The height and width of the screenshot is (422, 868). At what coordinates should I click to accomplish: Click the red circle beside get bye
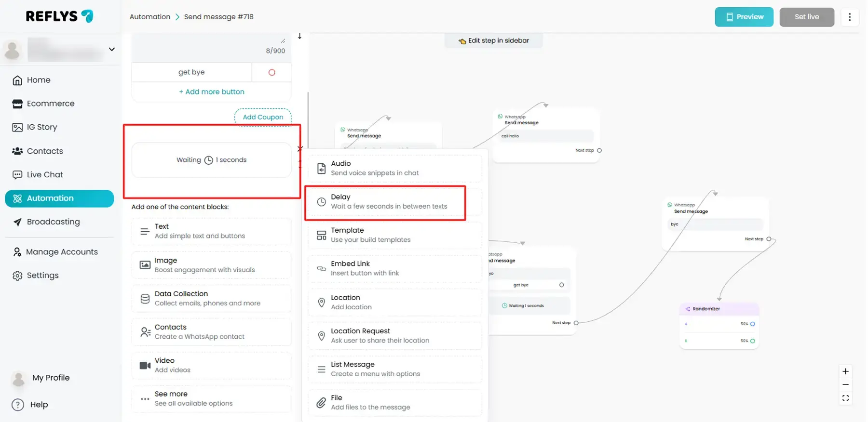point(272,72)
